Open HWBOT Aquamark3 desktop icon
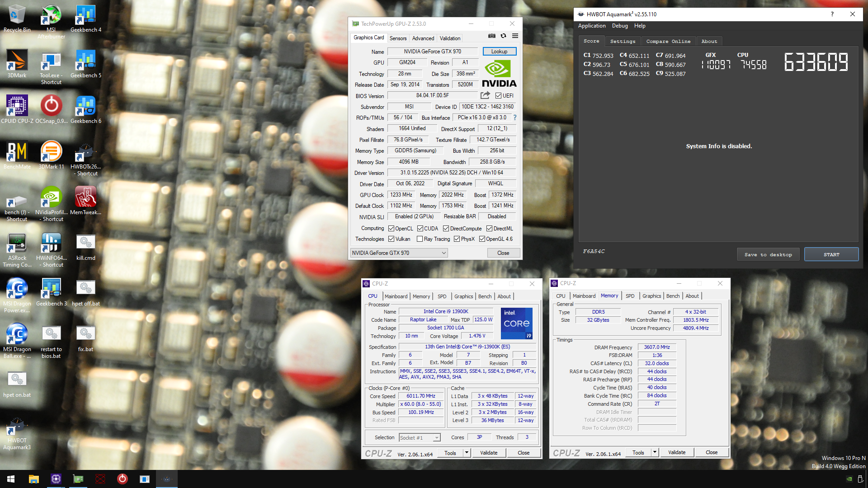868x488 pixels. pos(17,432)
